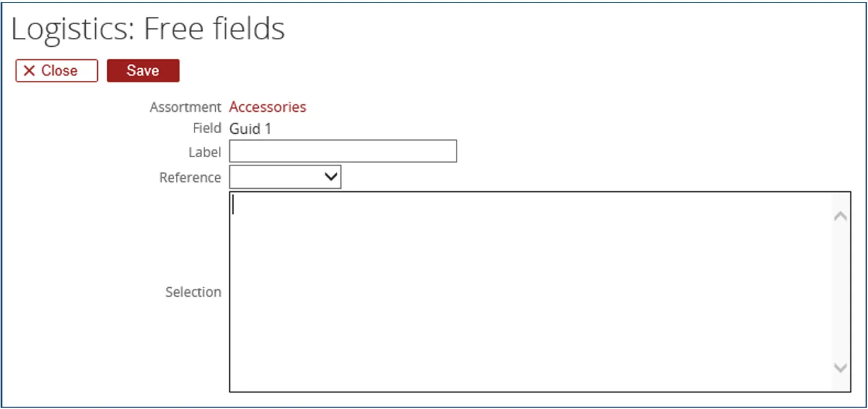Click the middle of the Selection text area
This screenshot has height=409, width=868.
pos(530,292)
